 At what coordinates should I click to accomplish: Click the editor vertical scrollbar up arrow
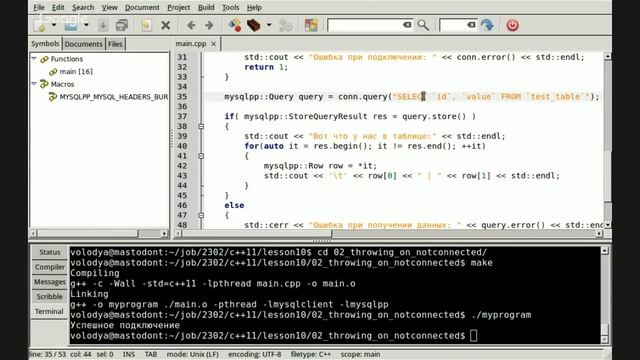coord(608,56)
